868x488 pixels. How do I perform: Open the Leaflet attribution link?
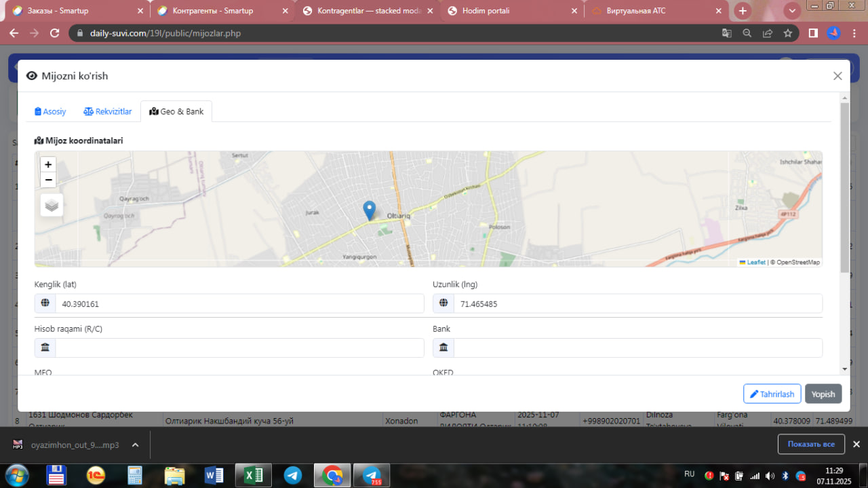tap(755, 262)
